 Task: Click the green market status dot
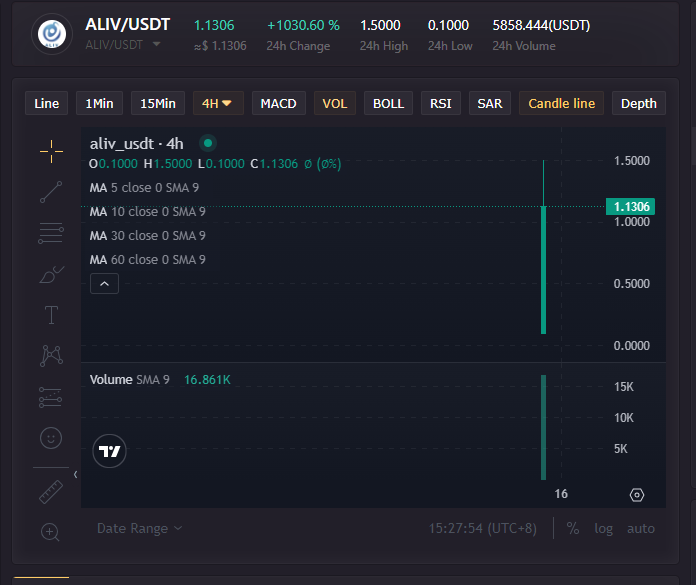coord(208,143)
